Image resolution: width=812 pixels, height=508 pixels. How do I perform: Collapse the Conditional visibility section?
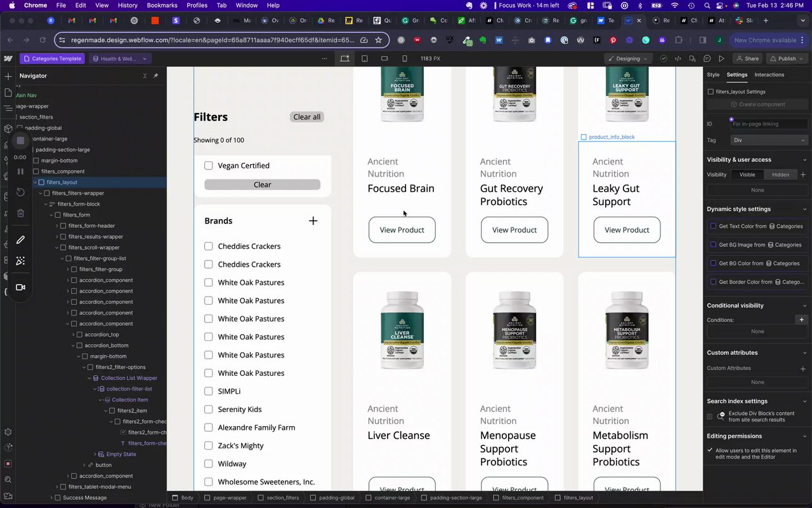click(x=804, y=305)
